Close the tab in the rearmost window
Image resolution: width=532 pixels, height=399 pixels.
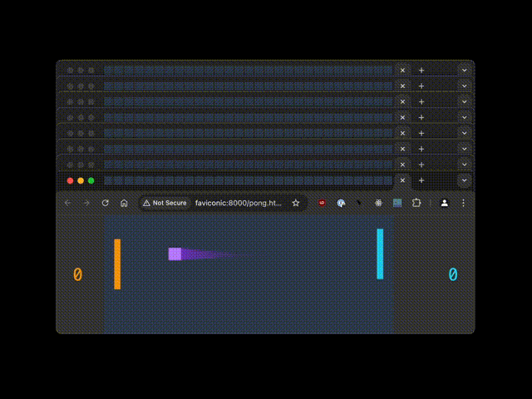pos(402,70)
